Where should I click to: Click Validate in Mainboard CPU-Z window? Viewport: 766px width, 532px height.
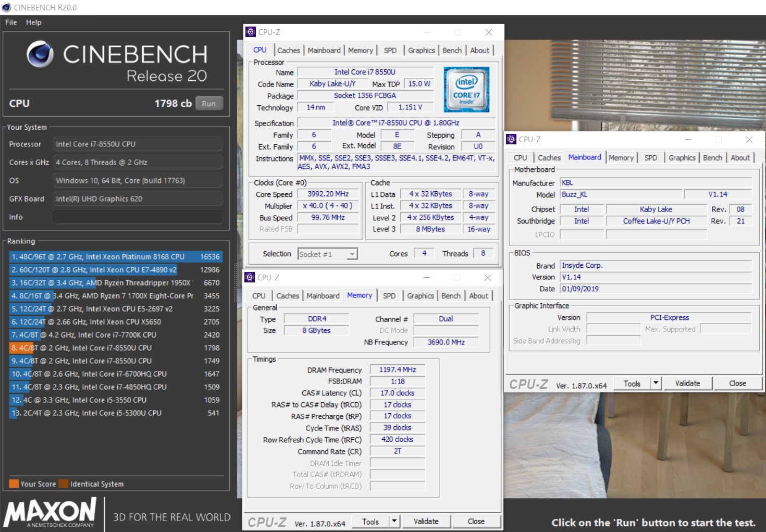pos(688,383)
